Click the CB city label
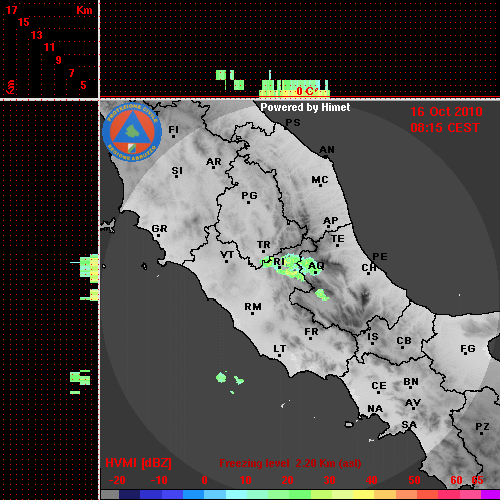Viewport: 500px width, 500px height. (404, 341)
